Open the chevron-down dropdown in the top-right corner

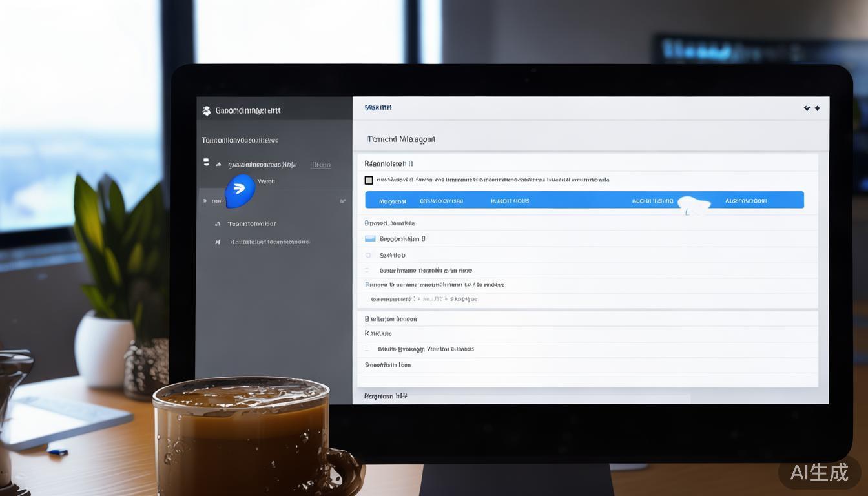click(807, 108)
